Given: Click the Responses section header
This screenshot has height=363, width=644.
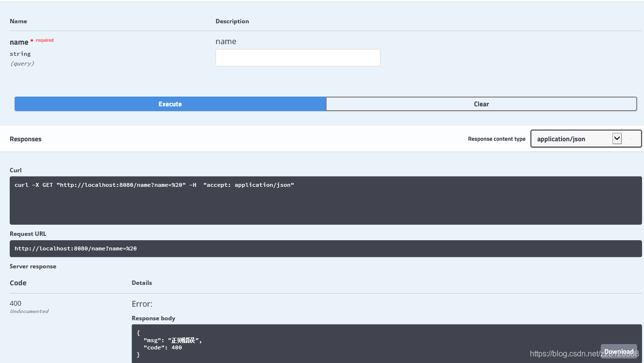Looking at the screenshot, I should coord(26,139).
